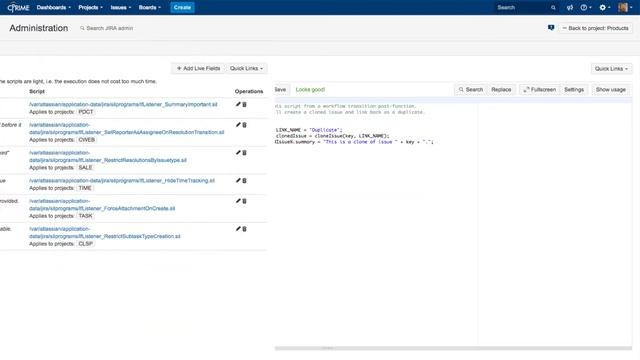Open the Listener_SummaryImportant.sil script link
640x360 pixels.
coord(123,104)
